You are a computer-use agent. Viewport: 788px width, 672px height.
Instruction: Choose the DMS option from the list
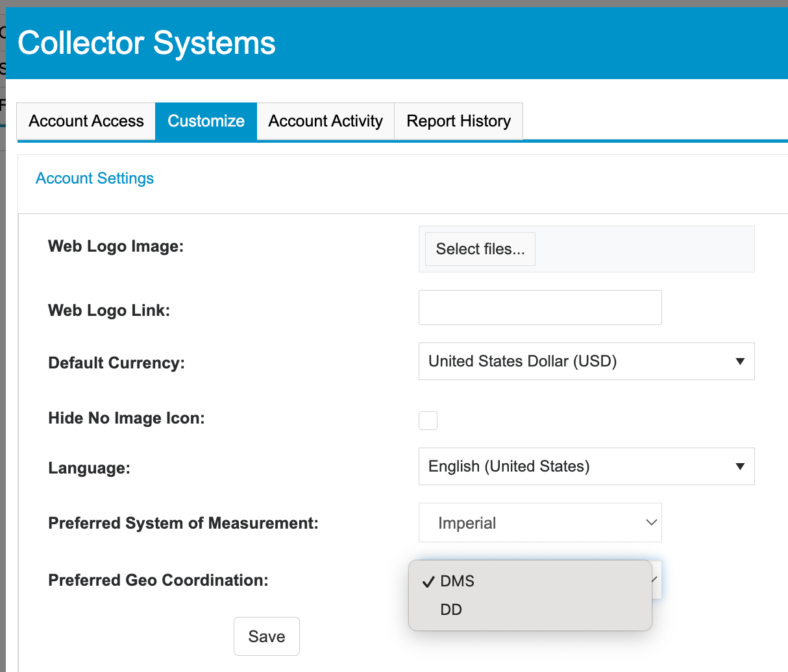[458, 581]
